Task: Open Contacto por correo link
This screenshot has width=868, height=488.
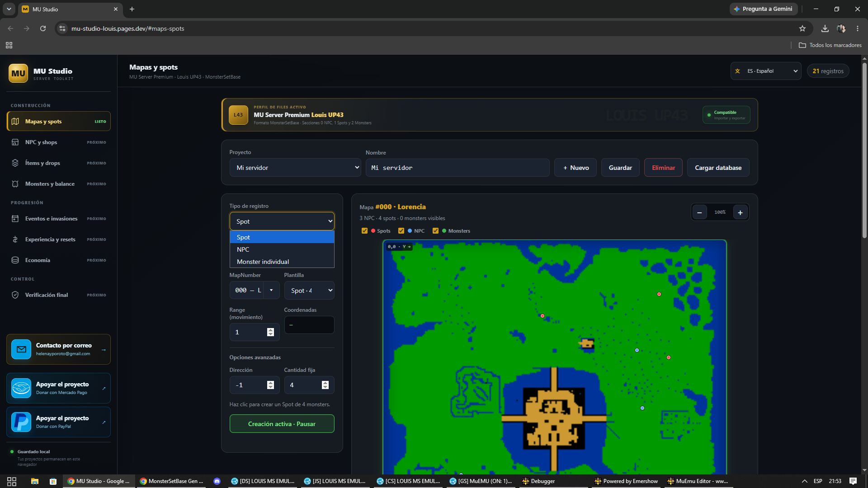Action: 59,349
